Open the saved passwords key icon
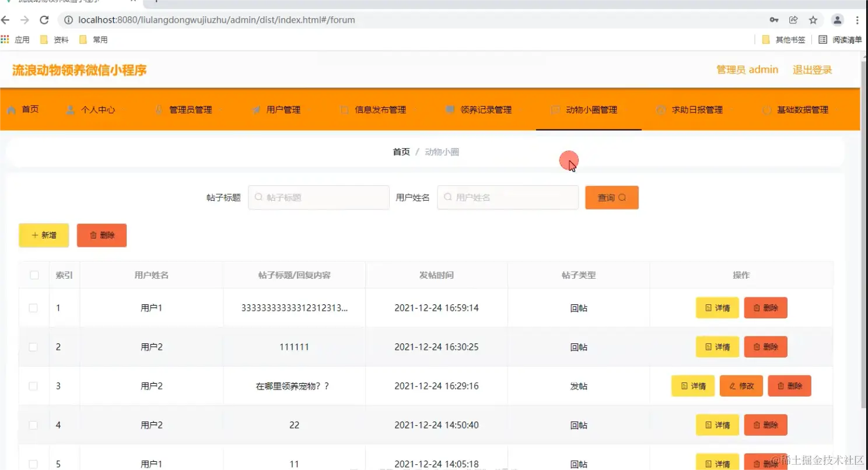 click(x=774, y=20)
